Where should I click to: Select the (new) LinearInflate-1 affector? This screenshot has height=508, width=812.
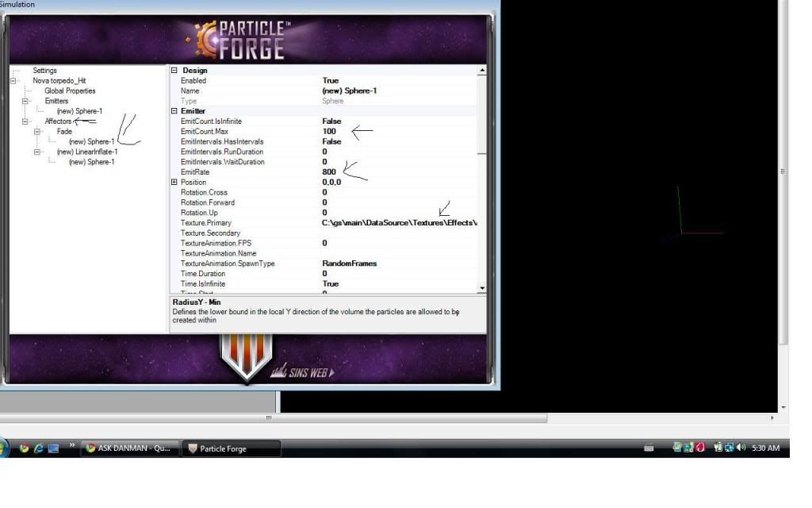[x=87, y=152]
